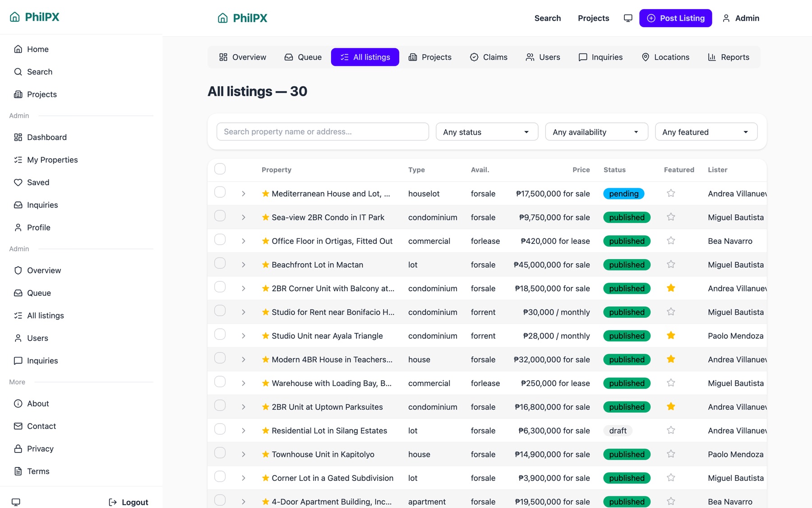Screen dimensions: 812x508
Task: Open the Locations tab
Action: tap(665, 57)
